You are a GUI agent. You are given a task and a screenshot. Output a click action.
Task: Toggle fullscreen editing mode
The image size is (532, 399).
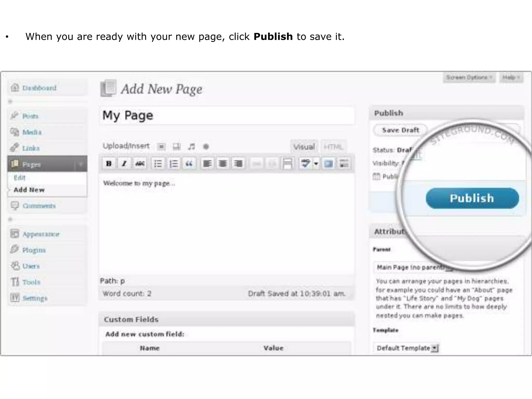coord(329,164)
